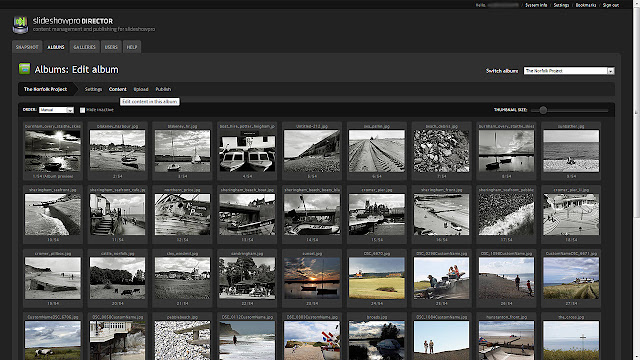Select the pebblebeach.jpg thumbnail
This screenshot has width=640, height=360.
[182, 340]
